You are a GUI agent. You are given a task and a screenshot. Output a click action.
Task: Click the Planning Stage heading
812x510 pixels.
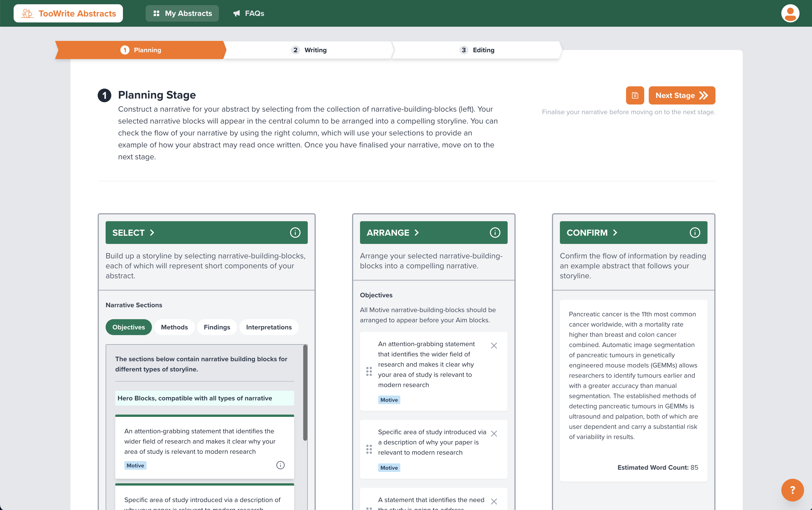(157, 95)
